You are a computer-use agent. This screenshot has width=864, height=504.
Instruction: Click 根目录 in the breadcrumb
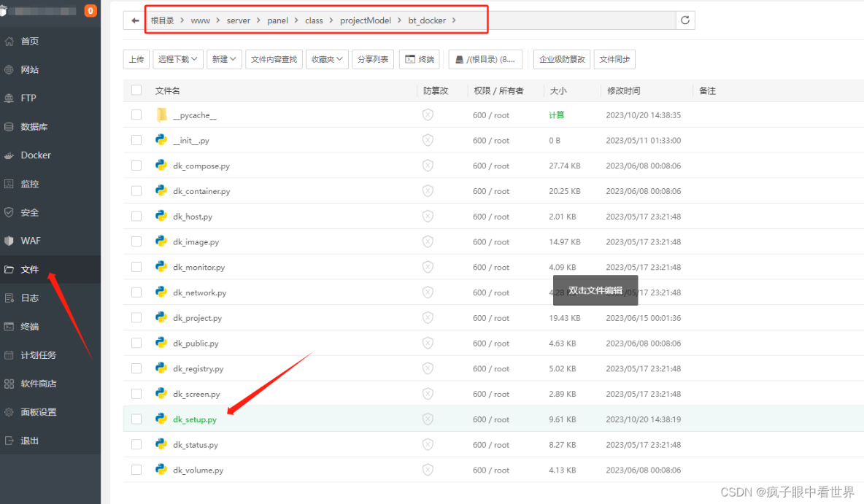pos(163,20)
